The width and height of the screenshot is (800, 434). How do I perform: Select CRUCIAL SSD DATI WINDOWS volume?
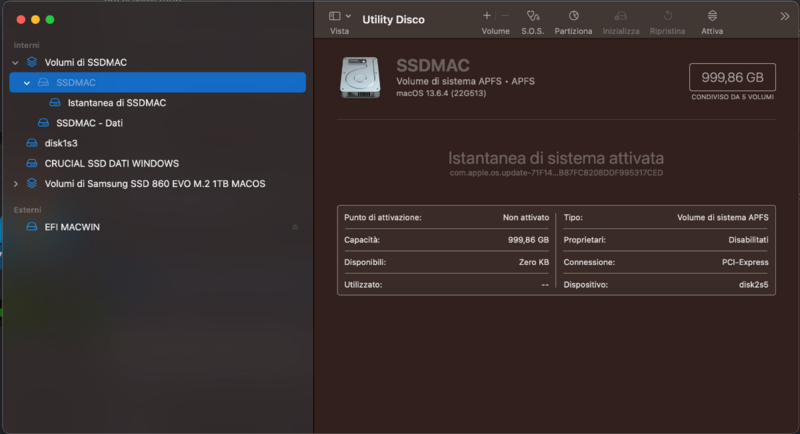158,163
